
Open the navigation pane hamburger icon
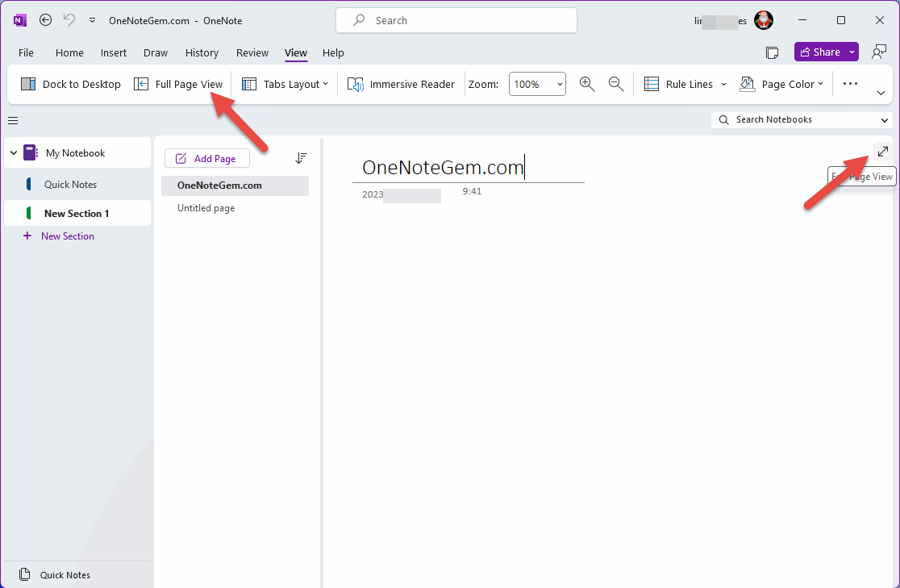[12, 120]
